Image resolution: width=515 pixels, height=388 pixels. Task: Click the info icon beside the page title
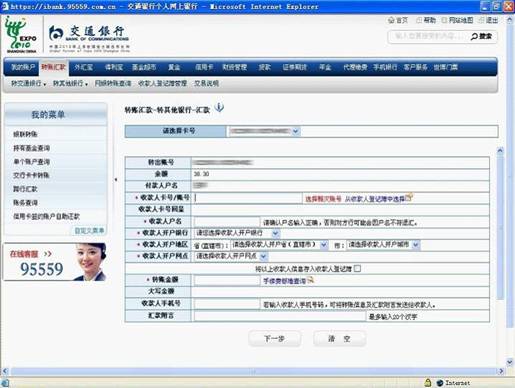(x=219, y=108)
